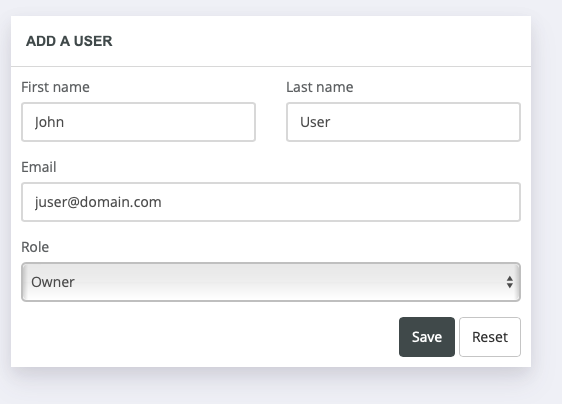Place cursor on John placeholder text
This screenshot has height=404, width=562.
tap(49, 122)
